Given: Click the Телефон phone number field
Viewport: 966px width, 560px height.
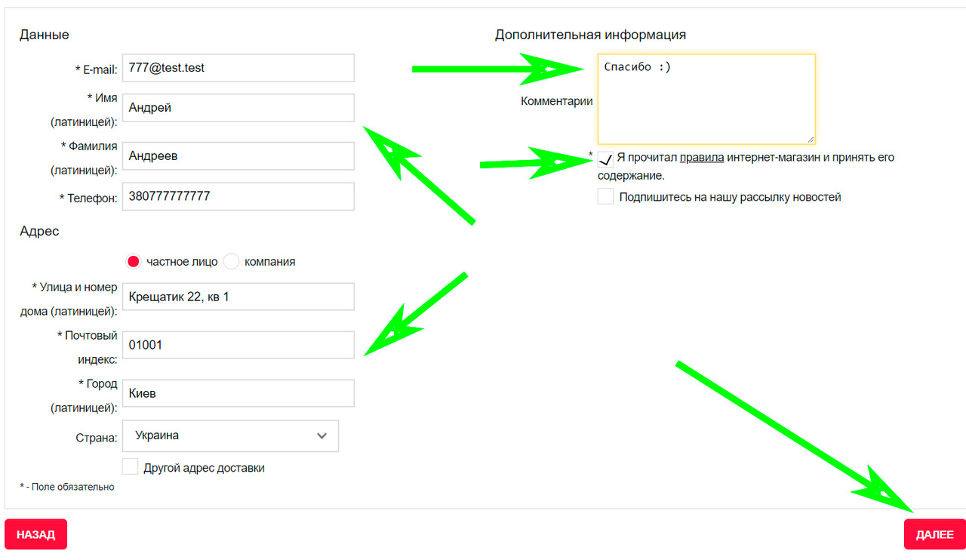Looking at the screenshot, I should pyautogui.click(x=238, y=196).
